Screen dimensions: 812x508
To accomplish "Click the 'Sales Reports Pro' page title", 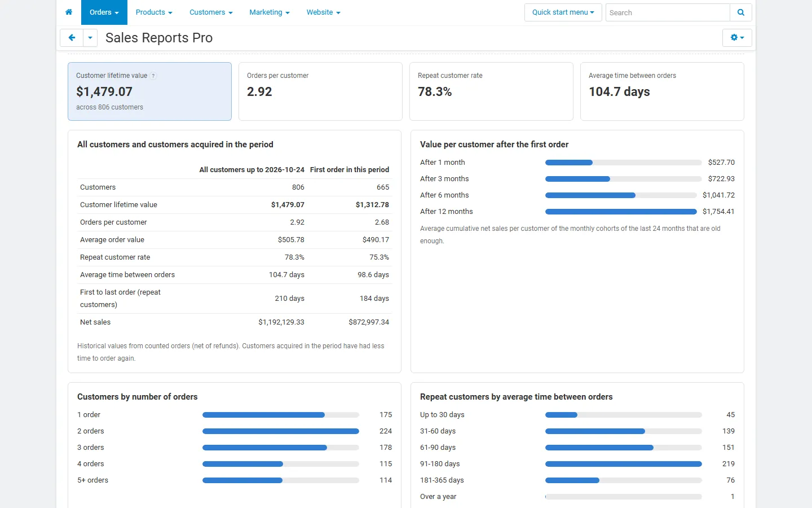I will [x=159, y=38].
